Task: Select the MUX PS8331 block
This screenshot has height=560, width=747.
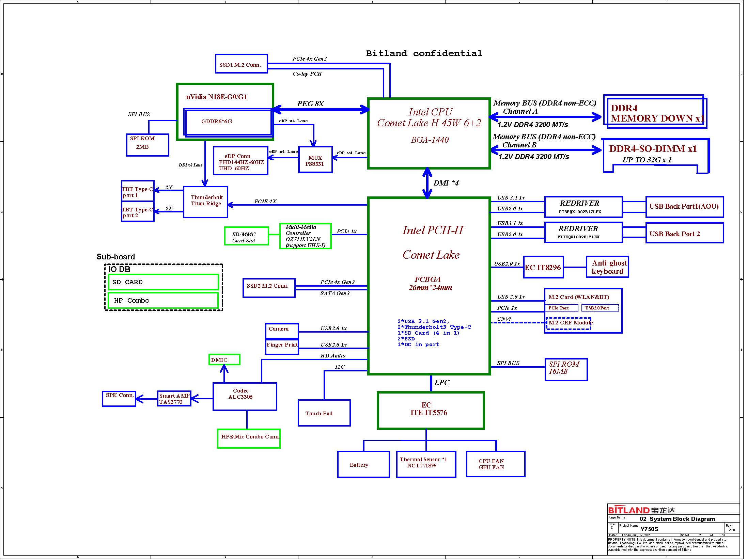Action: [315, 160]
